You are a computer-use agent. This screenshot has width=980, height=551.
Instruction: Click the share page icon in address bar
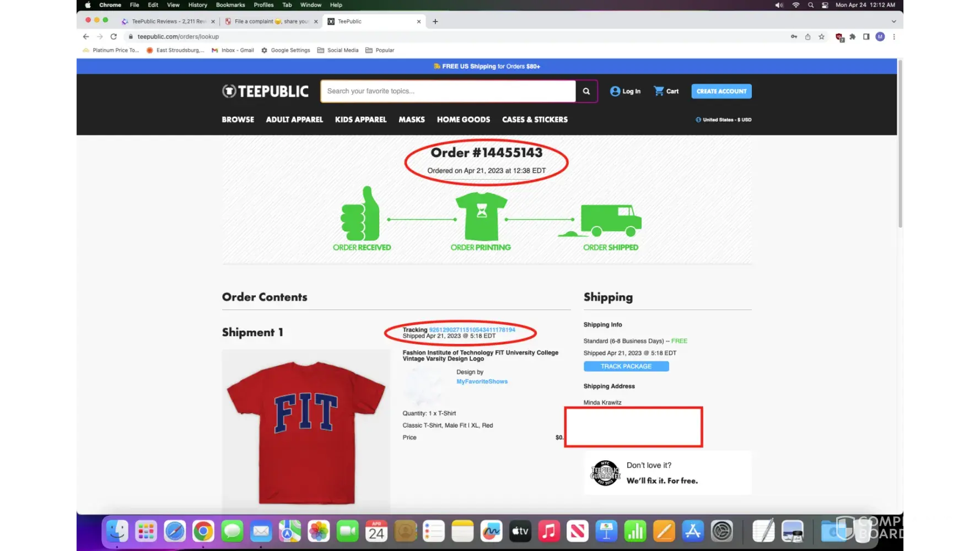(807, 37)
